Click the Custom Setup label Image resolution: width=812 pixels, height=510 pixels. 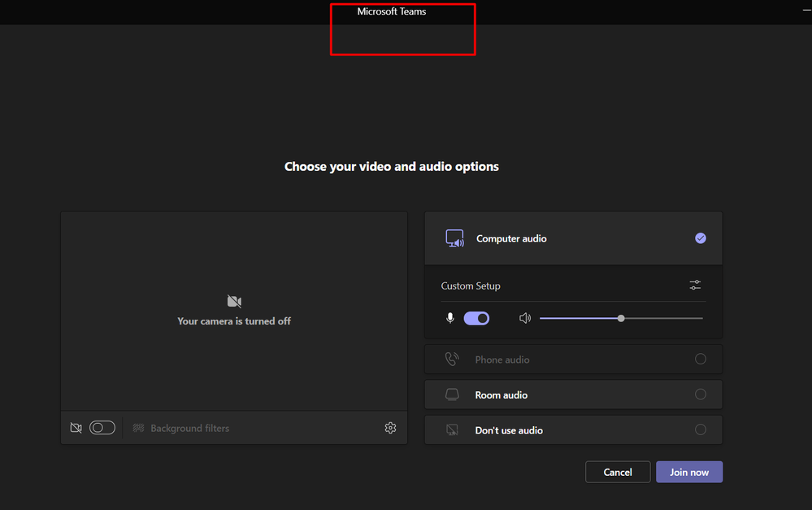pyautogui.click(x=471, y=286)
